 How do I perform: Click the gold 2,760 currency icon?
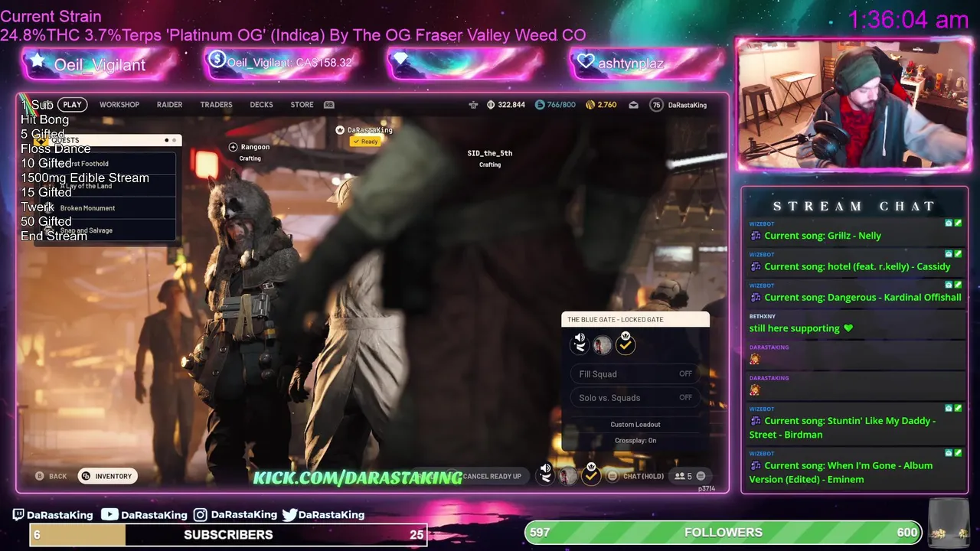[x=590, y=105]
